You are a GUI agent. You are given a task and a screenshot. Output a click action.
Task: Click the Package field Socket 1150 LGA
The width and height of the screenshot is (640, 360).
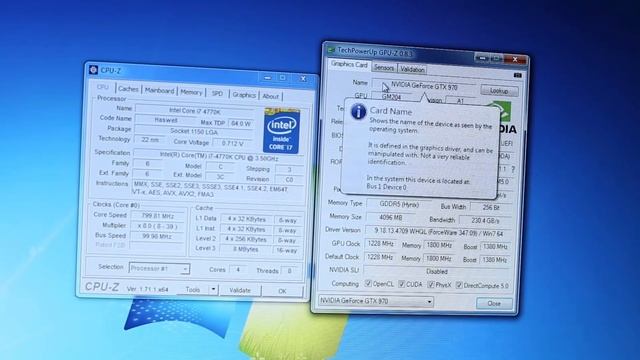point(194,131)
